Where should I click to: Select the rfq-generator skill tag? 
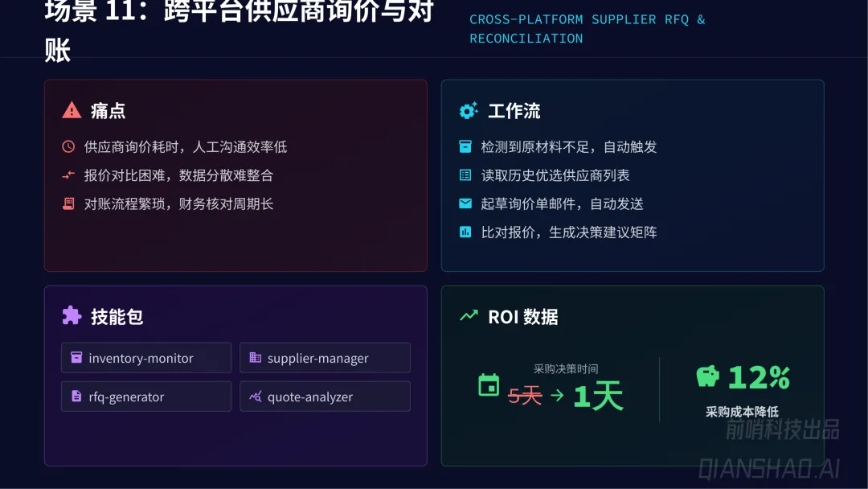(146, 397)
